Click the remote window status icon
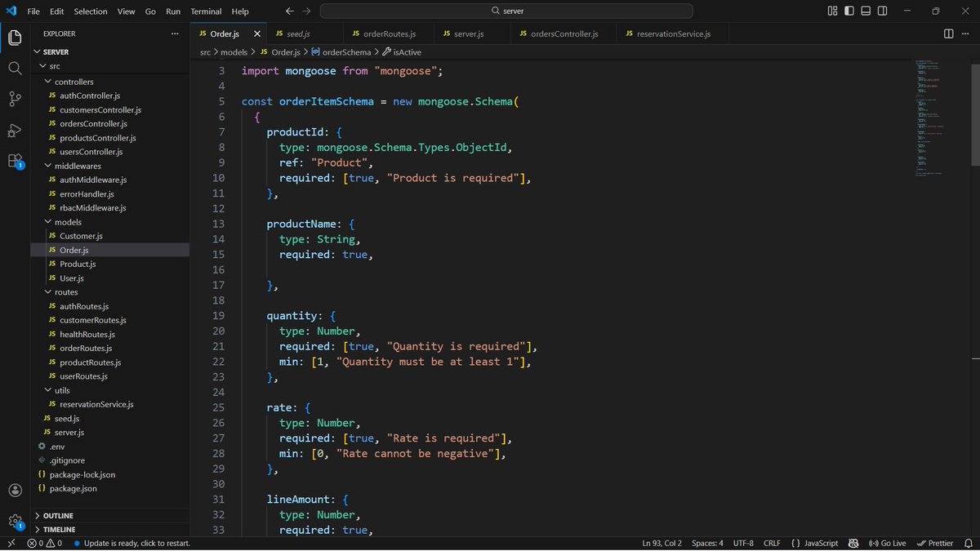Screen dimensions: 980x551 click(x=11, y=543)
